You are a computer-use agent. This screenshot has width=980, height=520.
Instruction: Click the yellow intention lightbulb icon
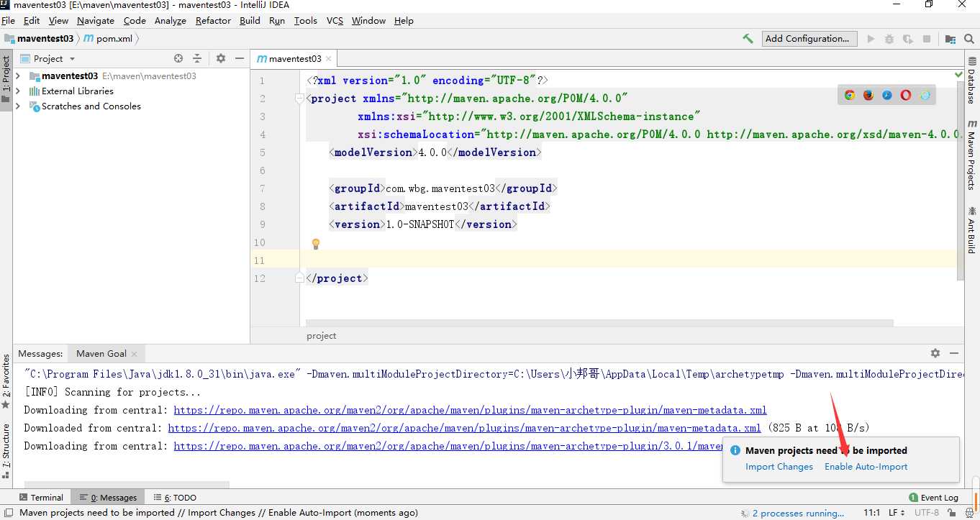(x=315, y=244)
